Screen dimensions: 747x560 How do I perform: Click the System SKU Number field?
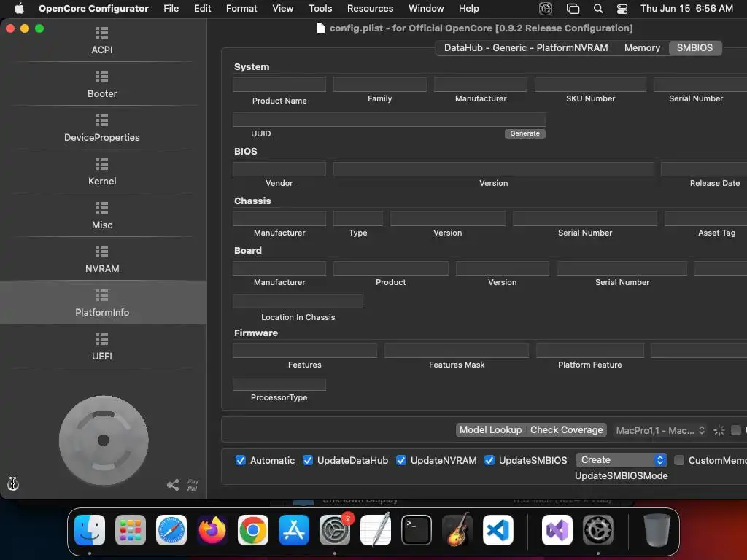(591, 85)
